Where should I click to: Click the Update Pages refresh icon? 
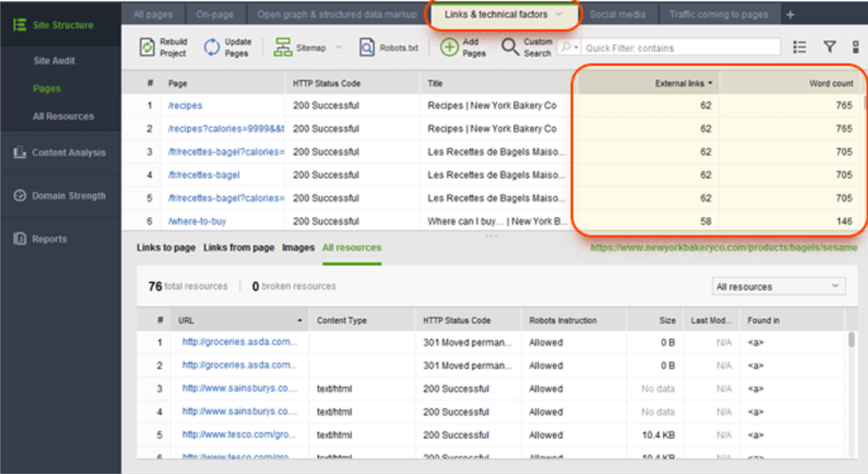(x=211, y=48)
